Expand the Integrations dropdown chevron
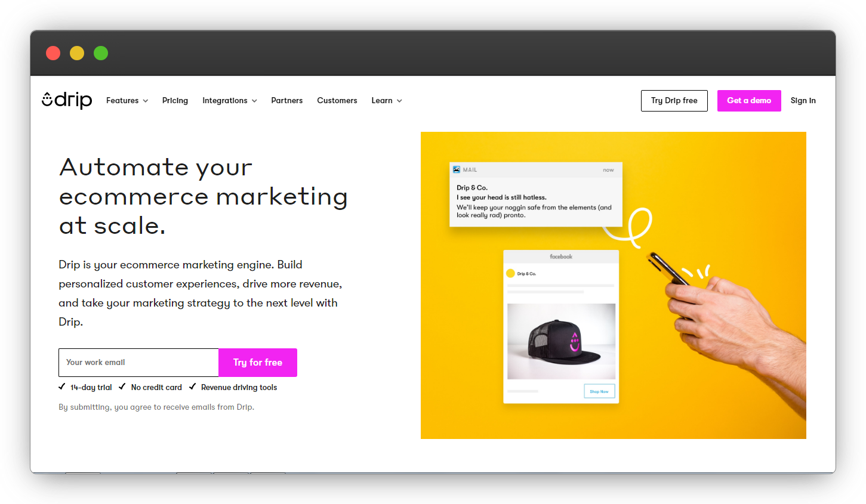Viewport: 866px width, 504px height. click(254, 101)
